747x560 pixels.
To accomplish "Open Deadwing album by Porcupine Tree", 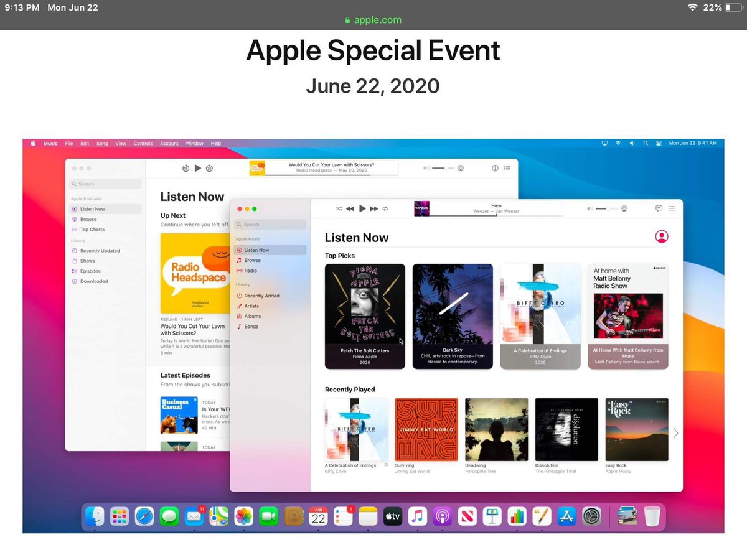I will coord(497,429).
